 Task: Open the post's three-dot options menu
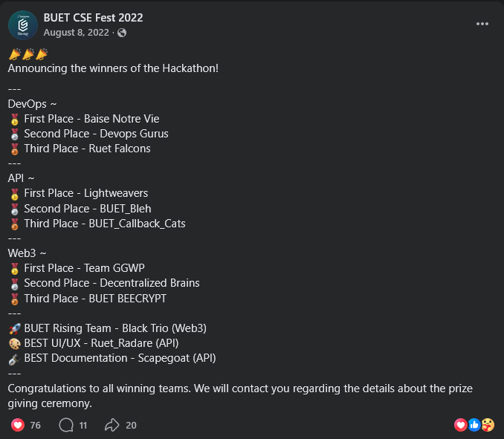(482, 24)
